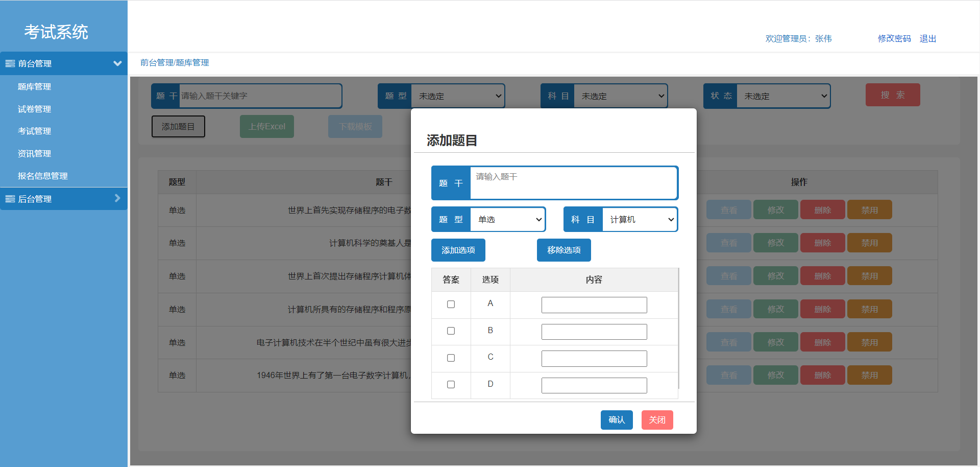This screenshot has width=980, height=467.
Task: Click 删除 in the 1946年 question row
Action: pos(823,375)
